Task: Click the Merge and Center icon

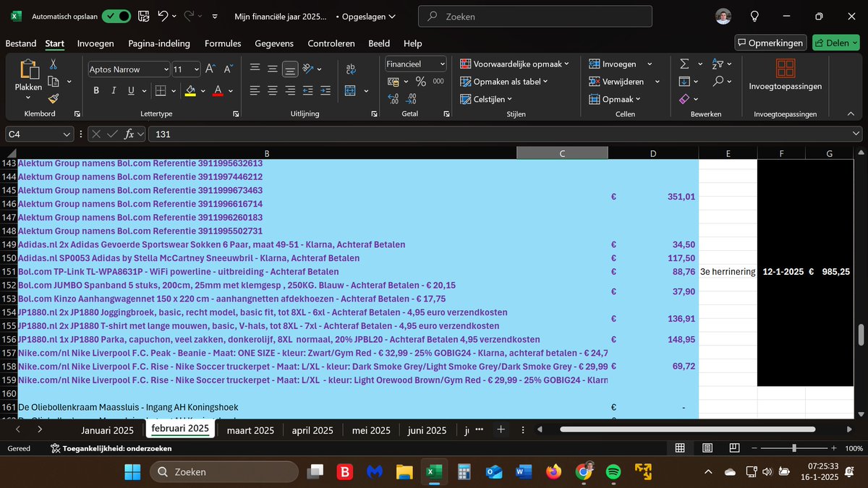Action: coord(351,90)
